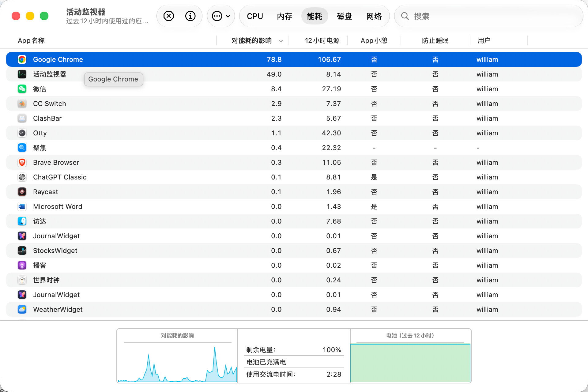Click the CC Switch app icon
This screenshot has height=392, width=588.
coord(22,104)
